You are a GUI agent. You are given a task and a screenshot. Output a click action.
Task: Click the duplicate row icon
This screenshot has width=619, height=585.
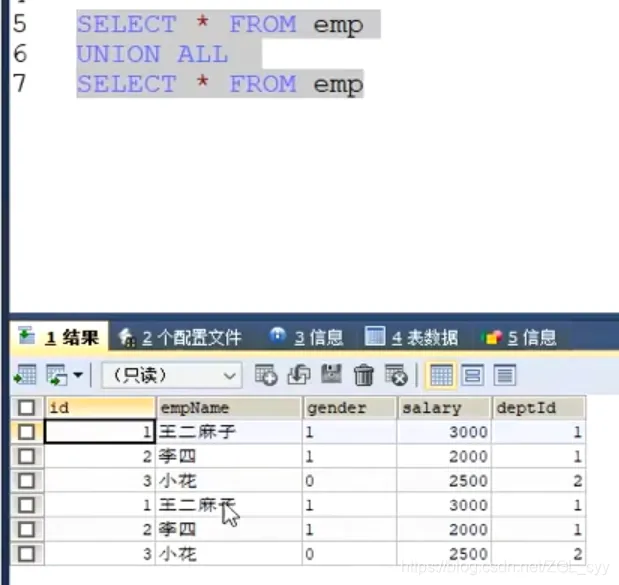299,375
